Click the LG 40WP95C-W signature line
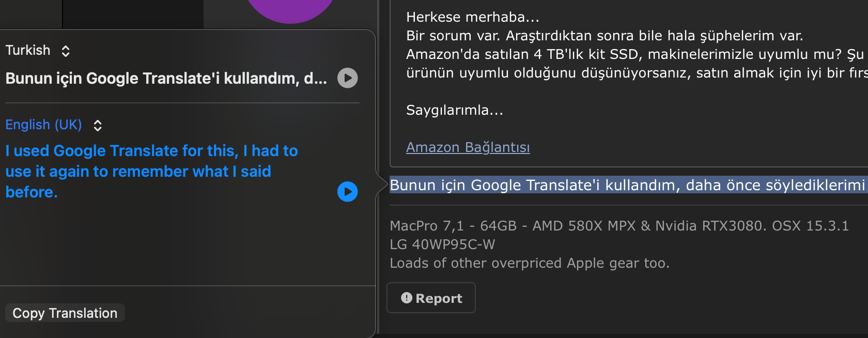868x338 pixels. tap(442, 244)
